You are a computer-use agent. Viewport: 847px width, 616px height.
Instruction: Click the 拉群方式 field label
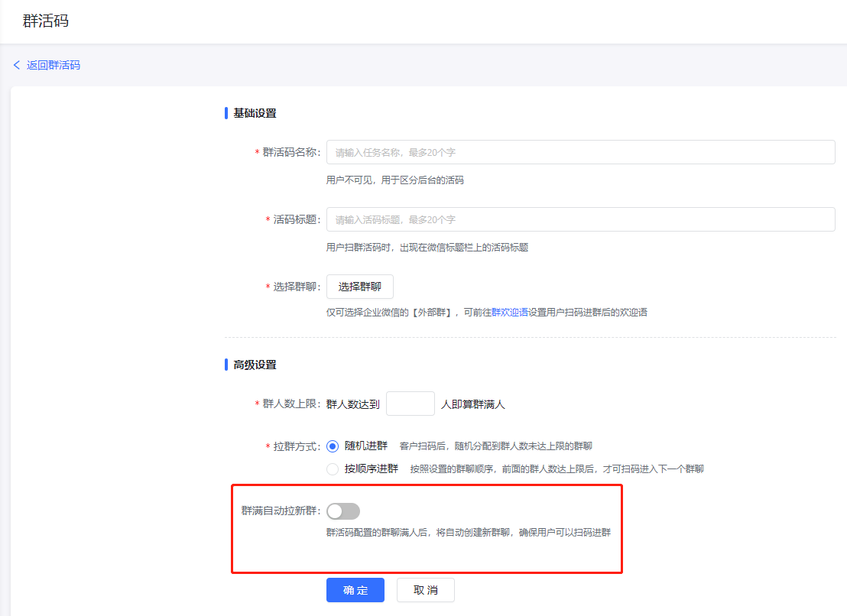point(296,446)
